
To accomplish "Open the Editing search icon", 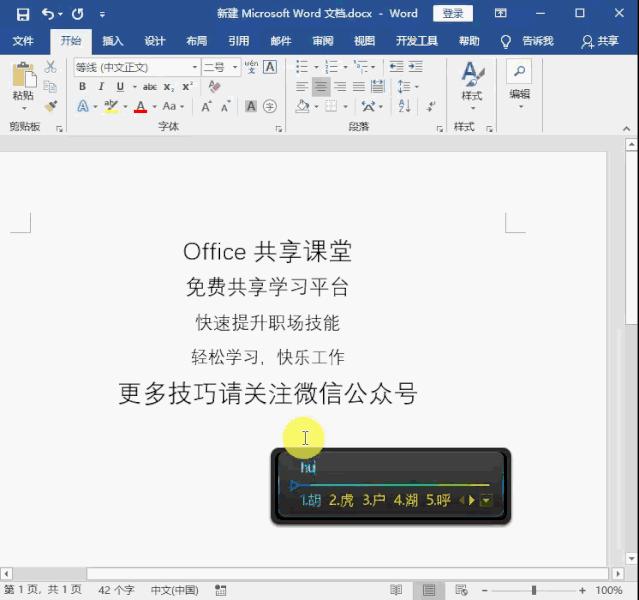I will click(519, 72).
